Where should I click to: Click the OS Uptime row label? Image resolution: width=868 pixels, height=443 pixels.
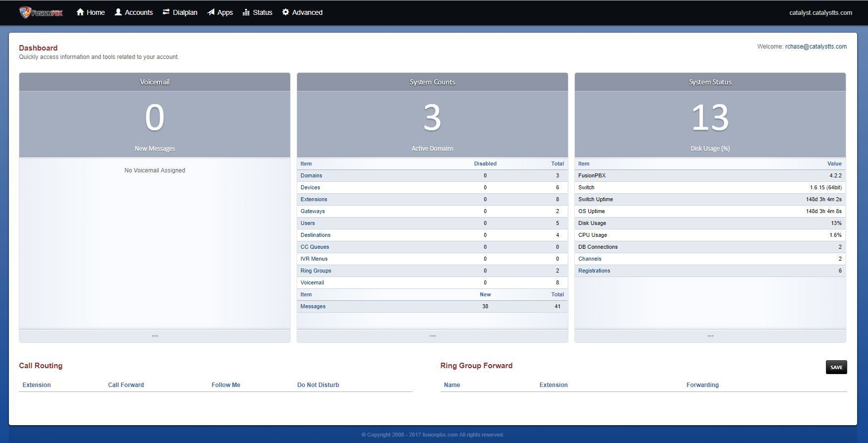click(591, 211)
